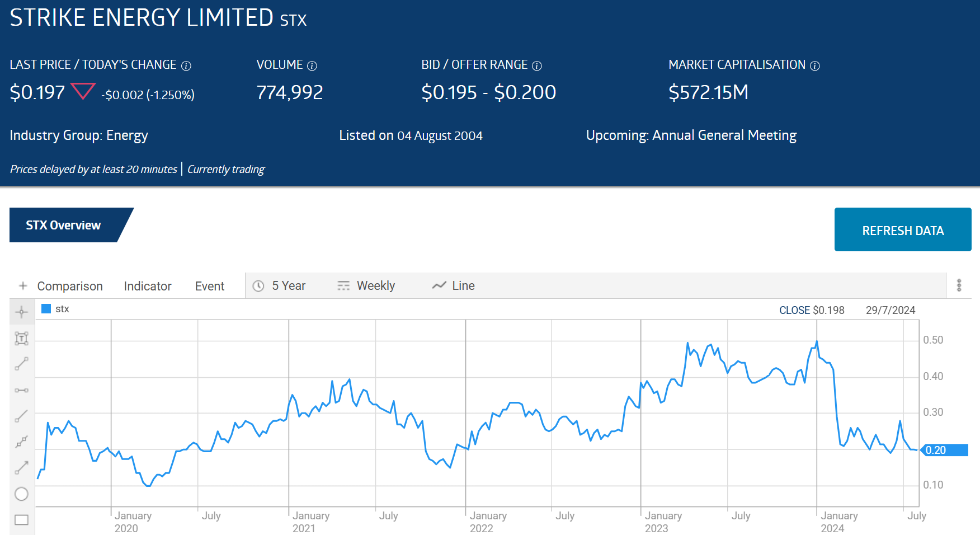Show info tooltip for Volume
This screenshot has width=980, height=535.
click(312, 66)
